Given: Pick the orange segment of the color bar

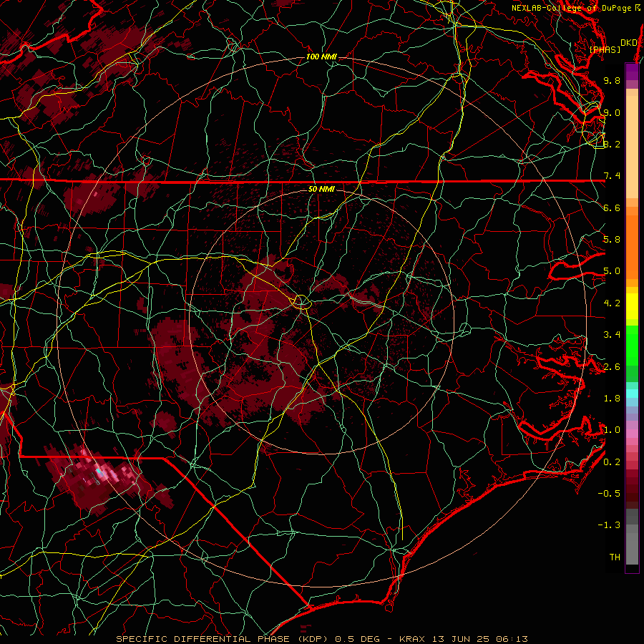Looking at the screenshot, I should tap(632, 246).
